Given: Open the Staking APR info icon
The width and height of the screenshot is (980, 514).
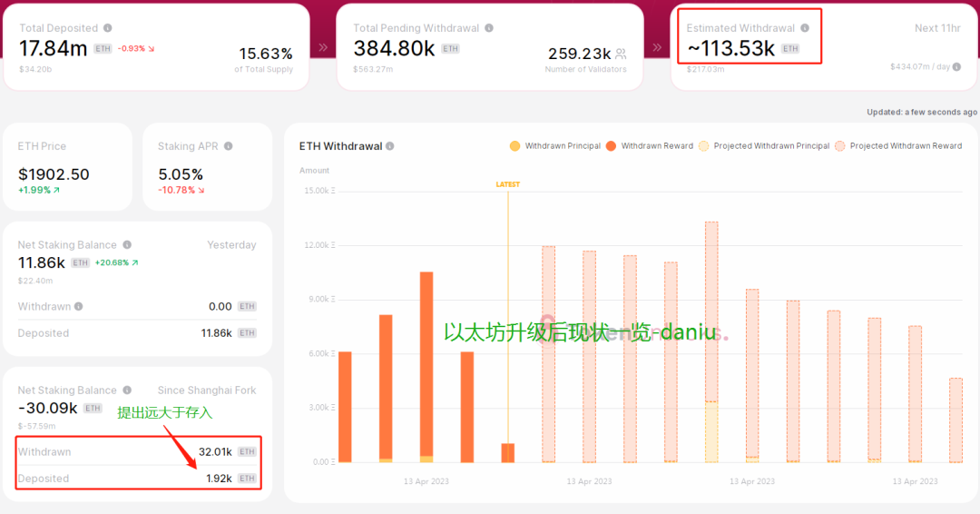Looking at the screenshot, I should (228, 146).
